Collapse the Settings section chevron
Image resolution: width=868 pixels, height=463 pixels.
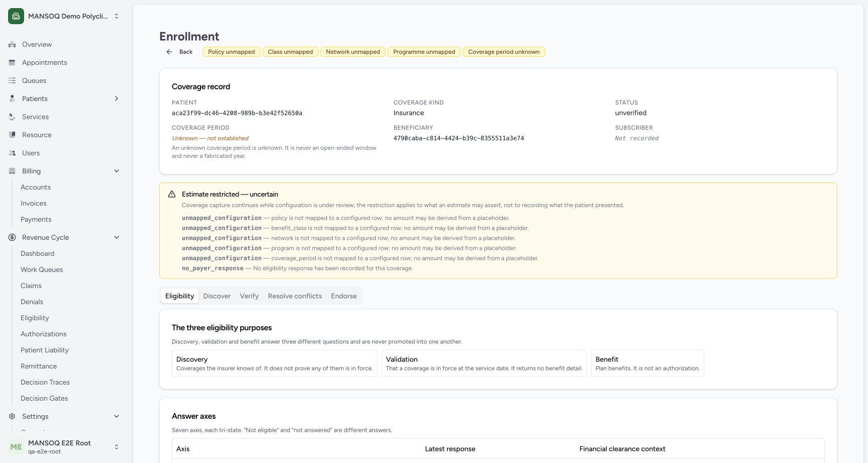click(117, 416)
